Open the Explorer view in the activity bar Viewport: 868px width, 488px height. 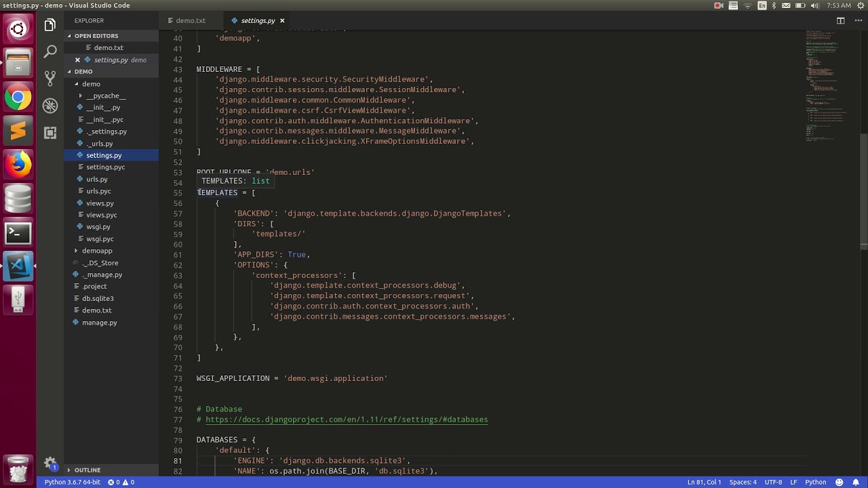point(50,26)
